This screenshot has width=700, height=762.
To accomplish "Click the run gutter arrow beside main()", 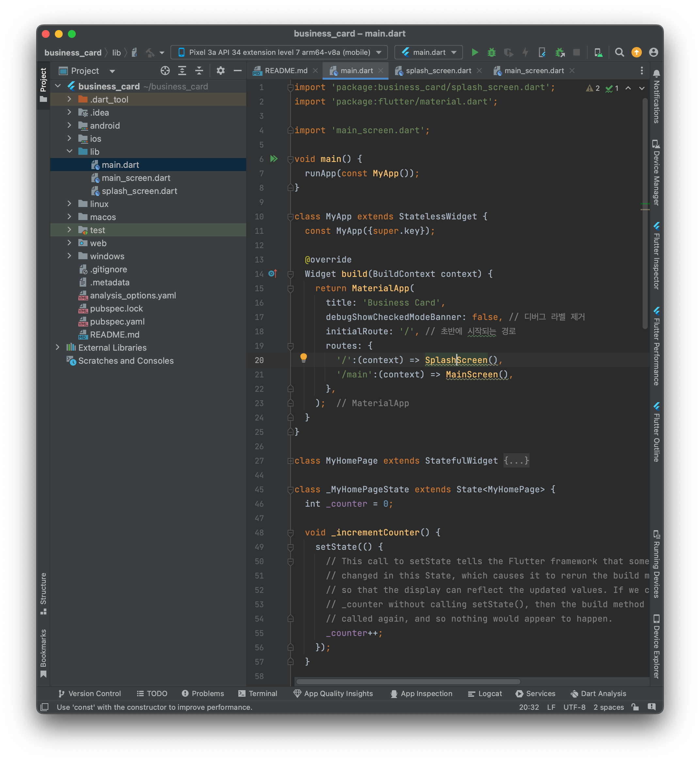I will coord(274,159).
